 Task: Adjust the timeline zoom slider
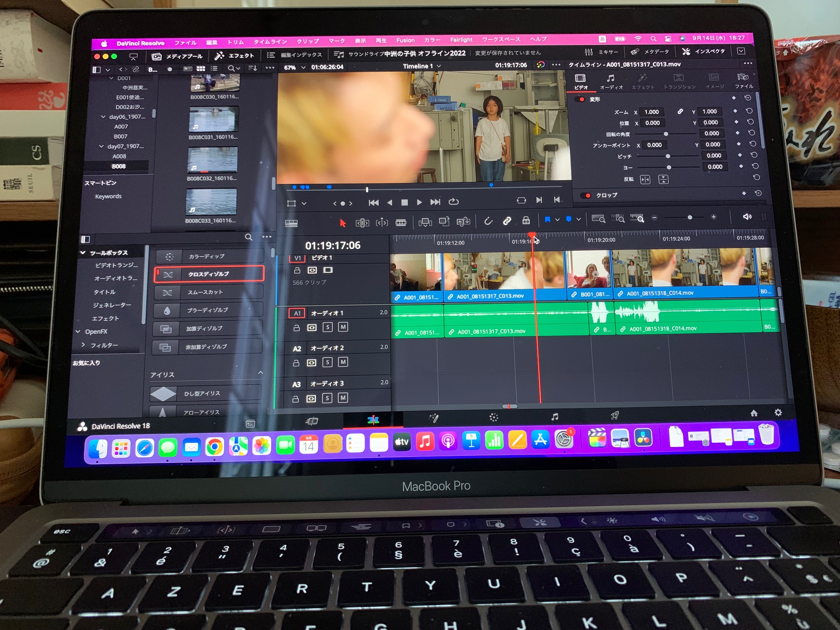(690, 217)
